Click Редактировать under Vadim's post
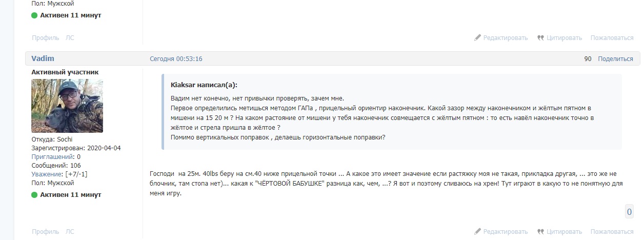 click(505, 232)
